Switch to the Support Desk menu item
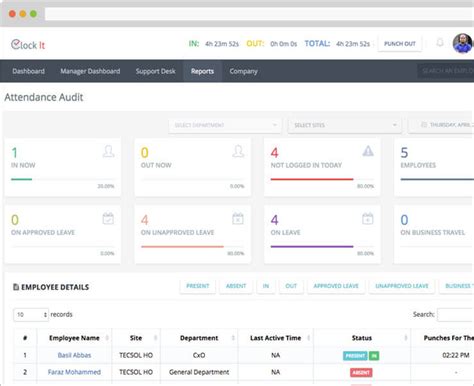This screenshot has height=386, width=474. 155,71
